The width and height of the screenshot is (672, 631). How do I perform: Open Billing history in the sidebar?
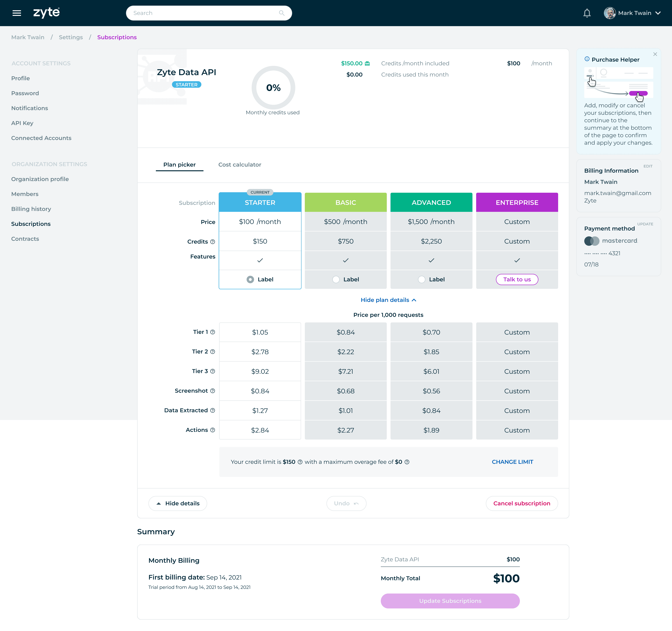tap(31, 209)
